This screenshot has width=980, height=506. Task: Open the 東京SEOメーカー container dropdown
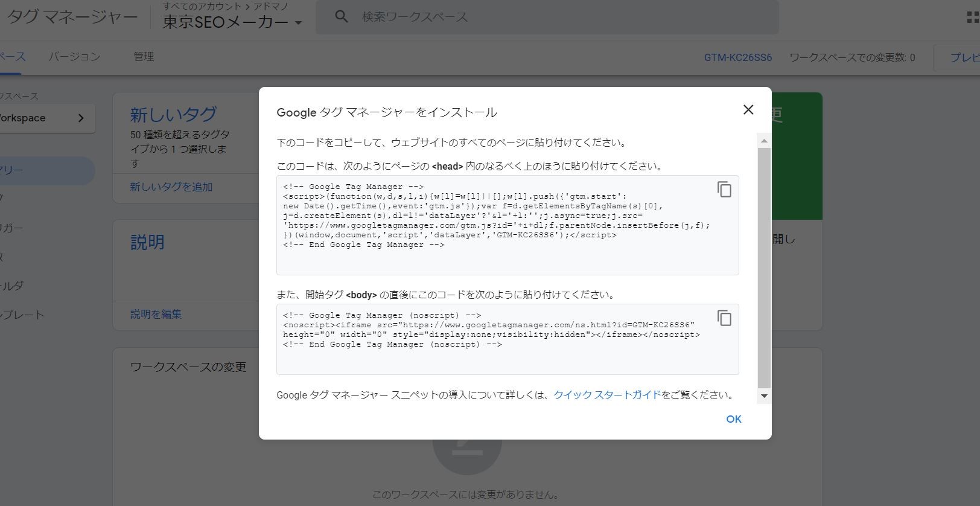(x=232, y=22)
